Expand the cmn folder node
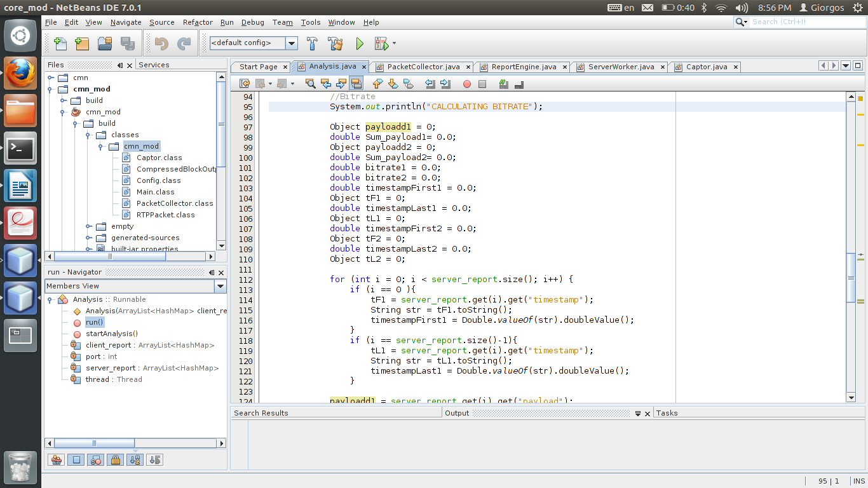This screenshot has width=868, height=488. [51, 78]
